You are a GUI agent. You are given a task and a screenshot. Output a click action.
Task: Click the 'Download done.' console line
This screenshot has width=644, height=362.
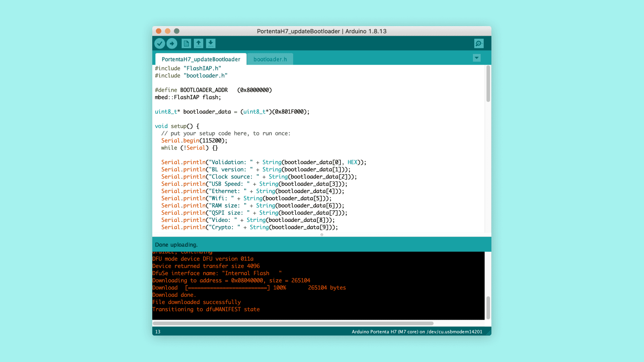click(174, 295)
